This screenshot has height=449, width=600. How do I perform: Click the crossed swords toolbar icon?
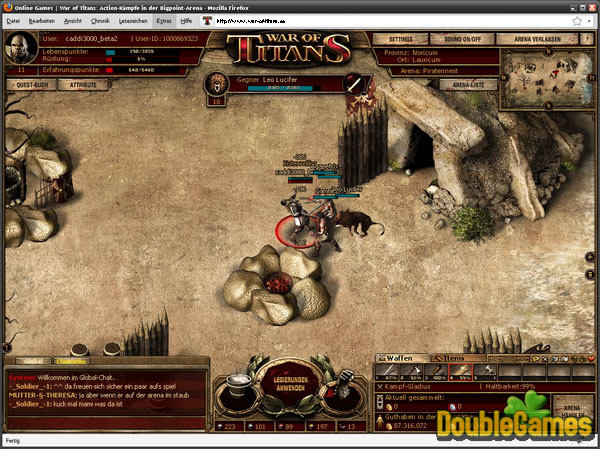coord(545,359)
